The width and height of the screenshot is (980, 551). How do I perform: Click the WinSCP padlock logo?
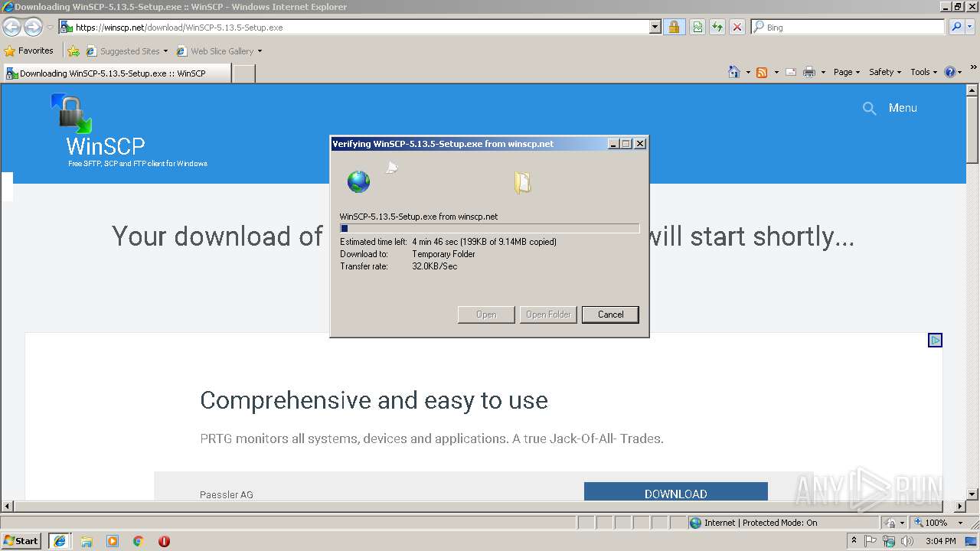pos(71,113)
